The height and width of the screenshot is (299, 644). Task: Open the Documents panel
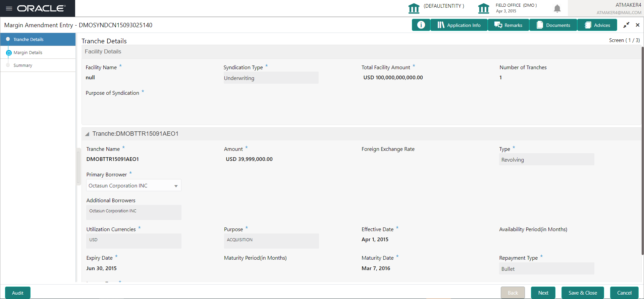pos(553,25)
